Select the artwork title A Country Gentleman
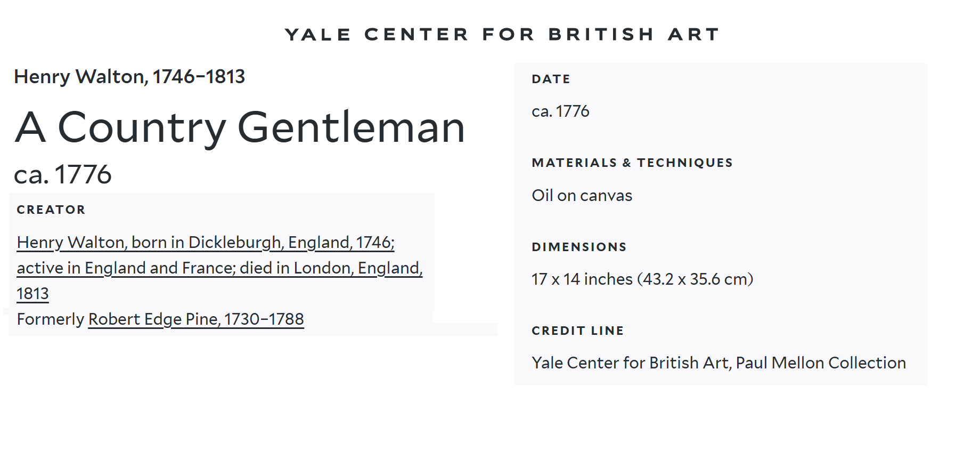Screen dimensions: 980x466 tap(240, 127)
